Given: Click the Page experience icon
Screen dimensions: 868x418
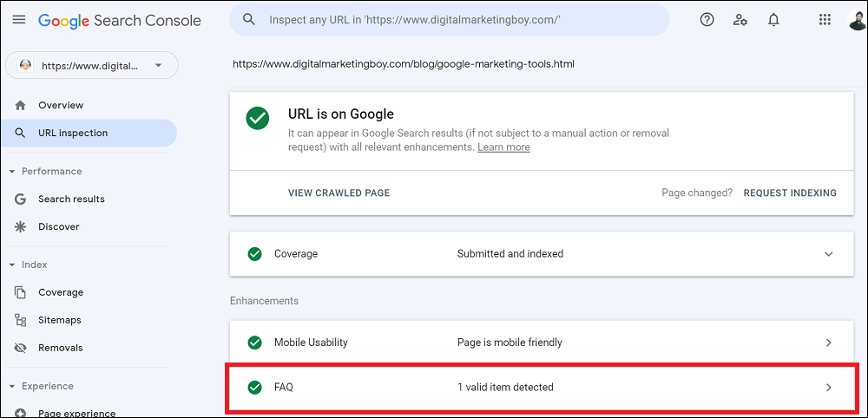Looking at the screenshot, I should pos(20,413).
